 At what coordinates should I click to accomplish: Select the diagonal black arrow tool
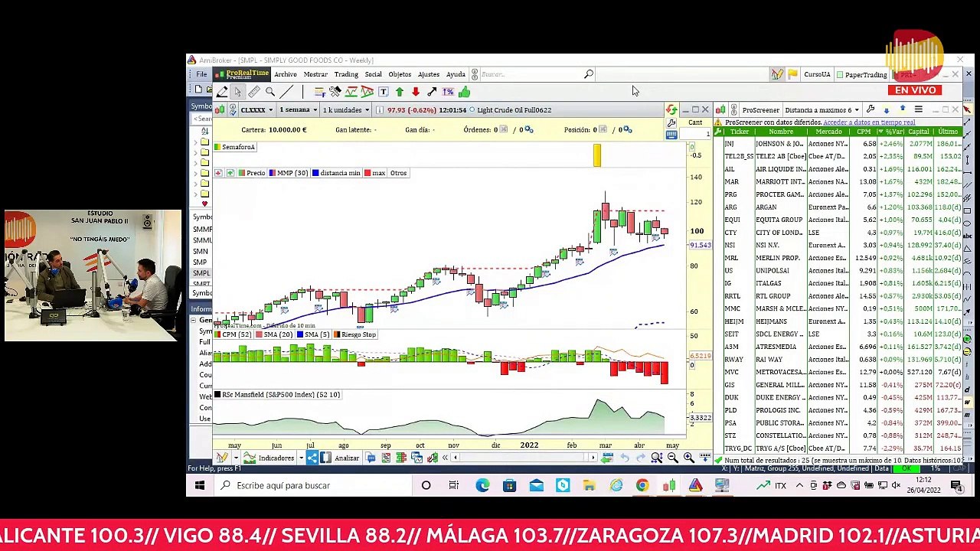tap(431, 92)
